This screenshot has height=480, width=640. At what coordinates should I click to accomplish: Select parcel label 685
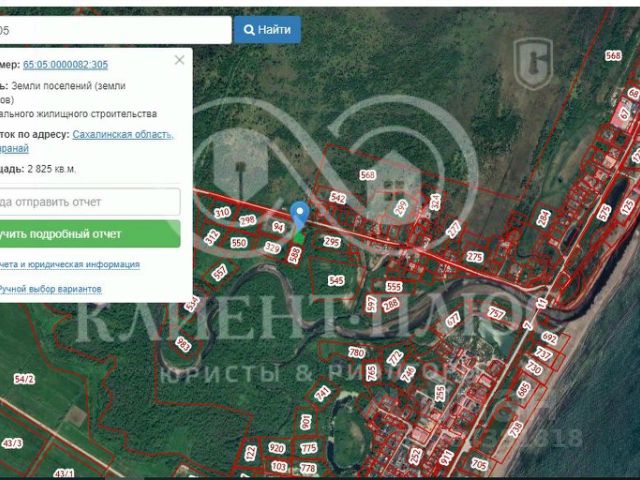pos(524,390)
